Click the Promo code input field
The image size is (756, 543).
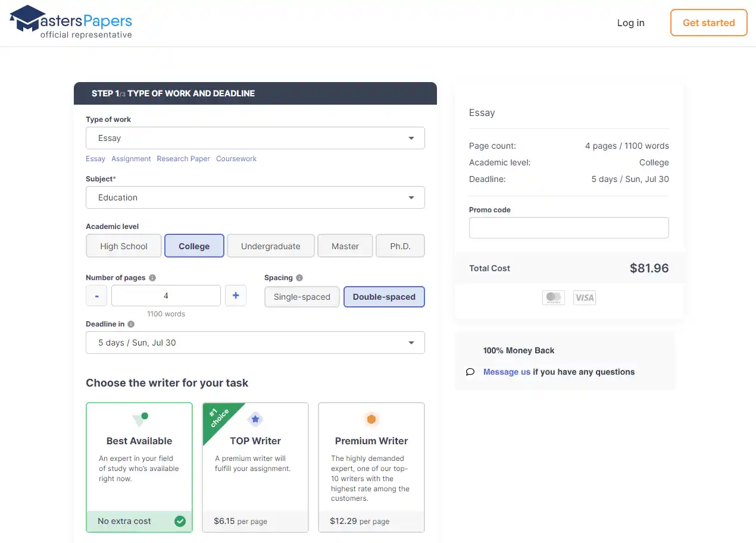568,228
